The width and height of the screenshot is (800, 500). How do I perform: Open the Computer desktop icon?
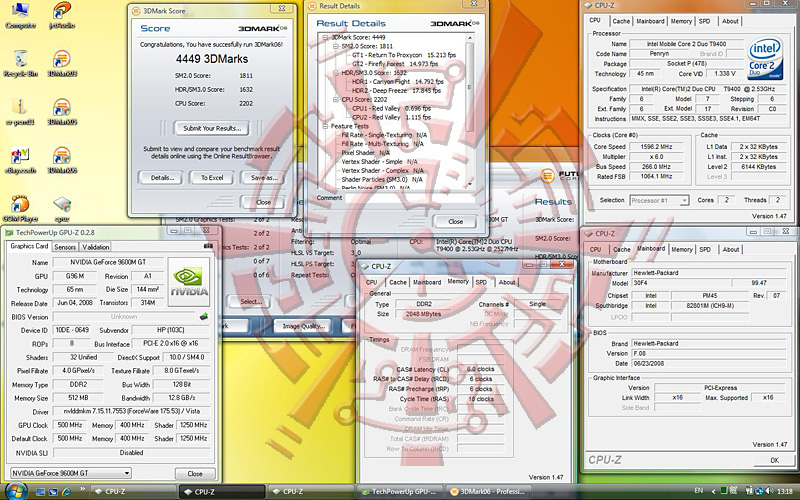click(20, 15)
